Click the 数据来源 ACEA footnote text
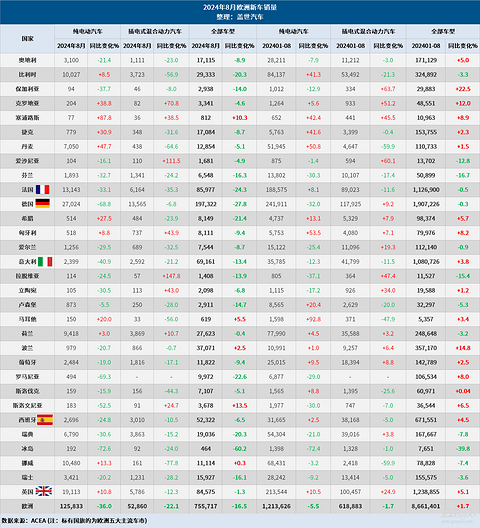Viewport: 480px width, 528px height. 74,521
